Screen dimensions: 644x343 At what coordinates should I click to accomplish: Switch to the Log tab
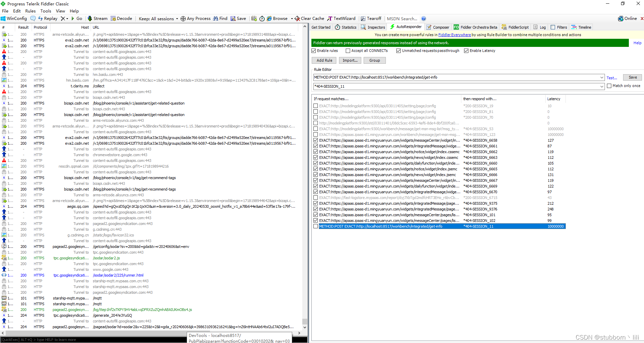coord(540,27)
